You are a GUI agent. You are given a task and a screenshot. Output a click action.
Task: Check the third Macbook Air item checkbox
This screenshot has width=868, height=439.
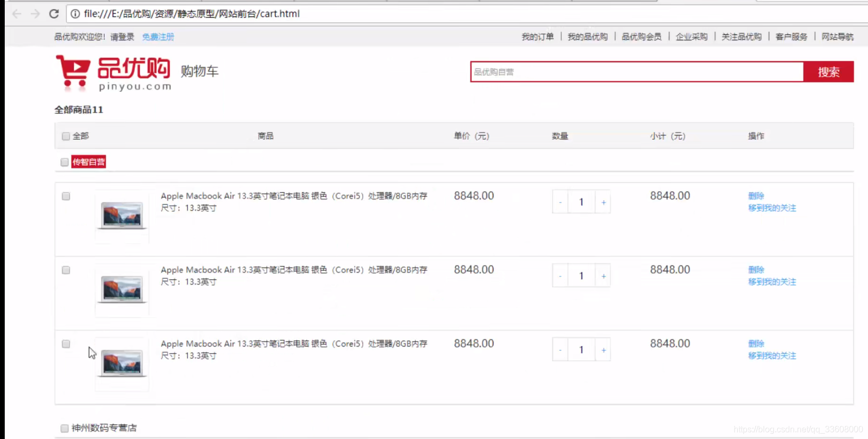66,344
